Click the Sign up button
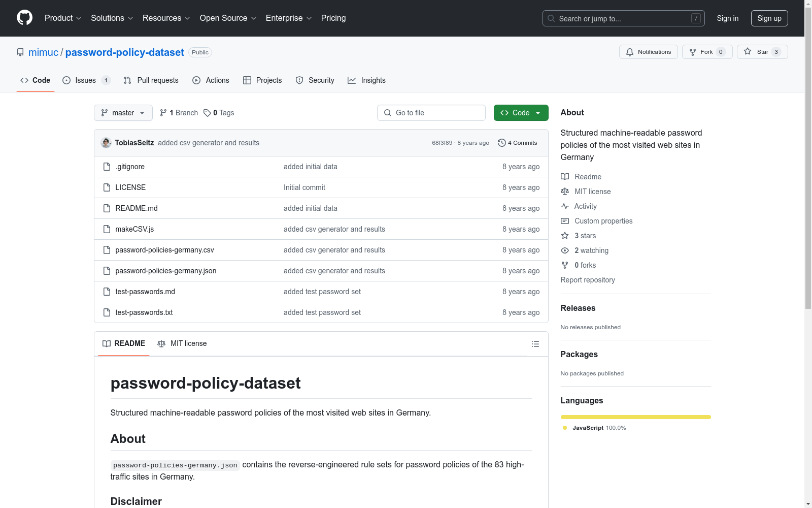This screenshot has width=812, height=508. tap(769, 18)
